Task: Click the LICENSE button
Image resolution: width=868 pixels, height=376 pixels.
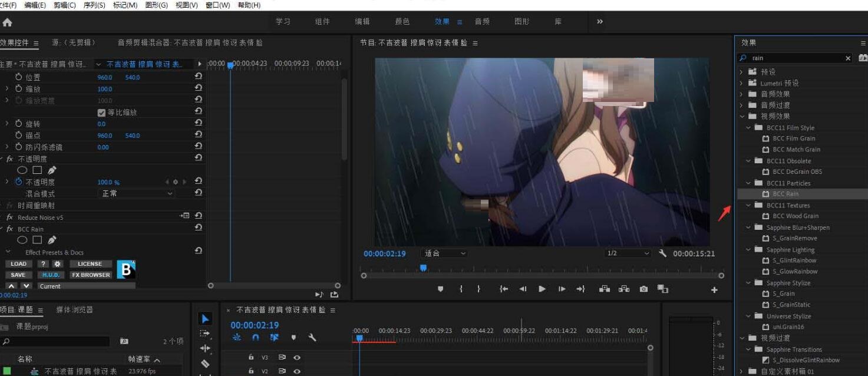Action: click(x=90, y=264)
